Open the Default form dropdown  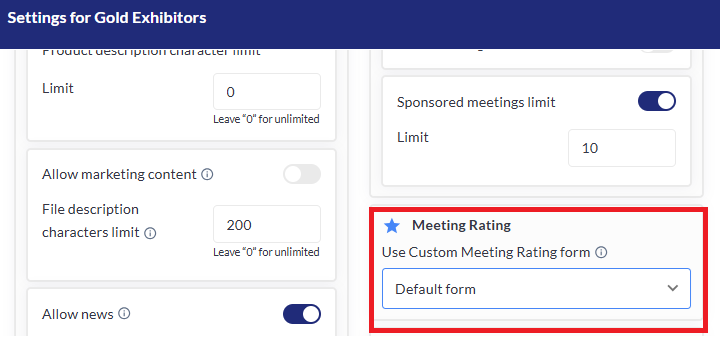click(x=536, y=288)
